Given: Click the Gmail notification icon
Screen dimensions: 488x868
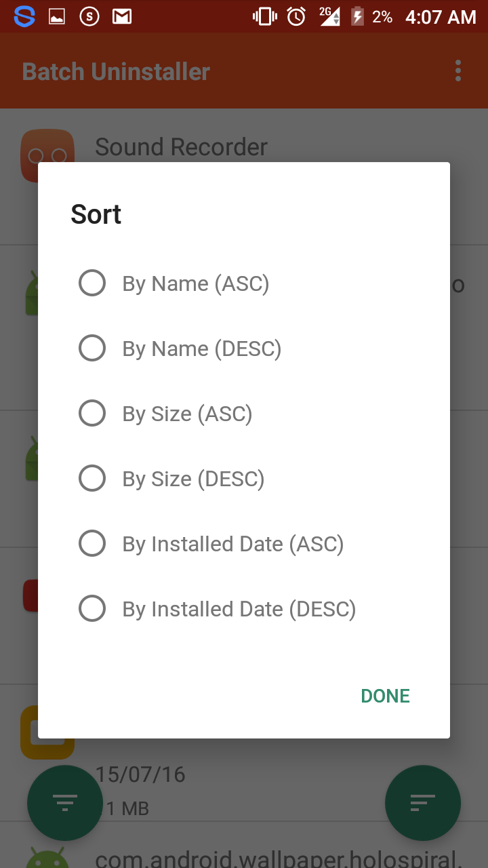Looking at the screenshot, I should pyautogui.click(x=122, y=16).
